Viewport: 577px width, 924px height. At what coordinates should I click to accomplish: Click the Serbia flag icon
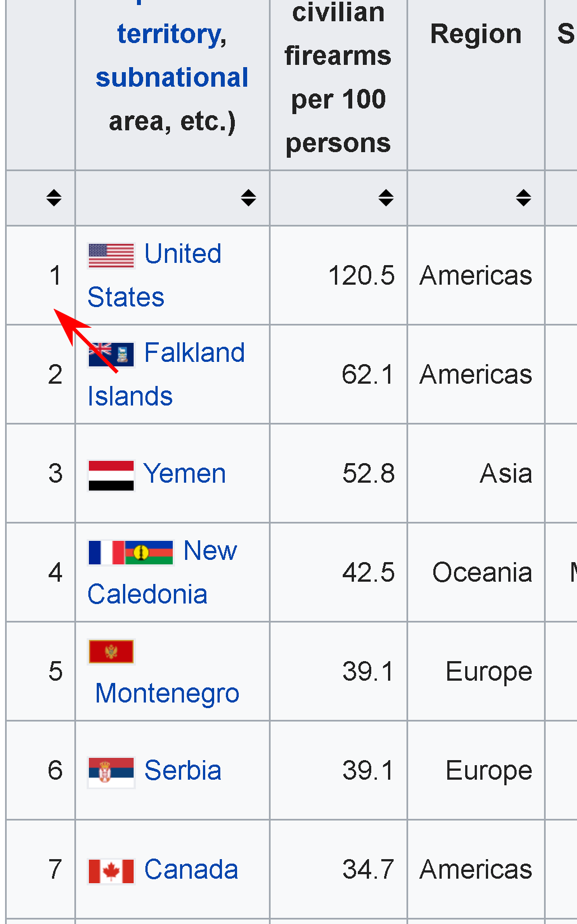coord(111,772)
